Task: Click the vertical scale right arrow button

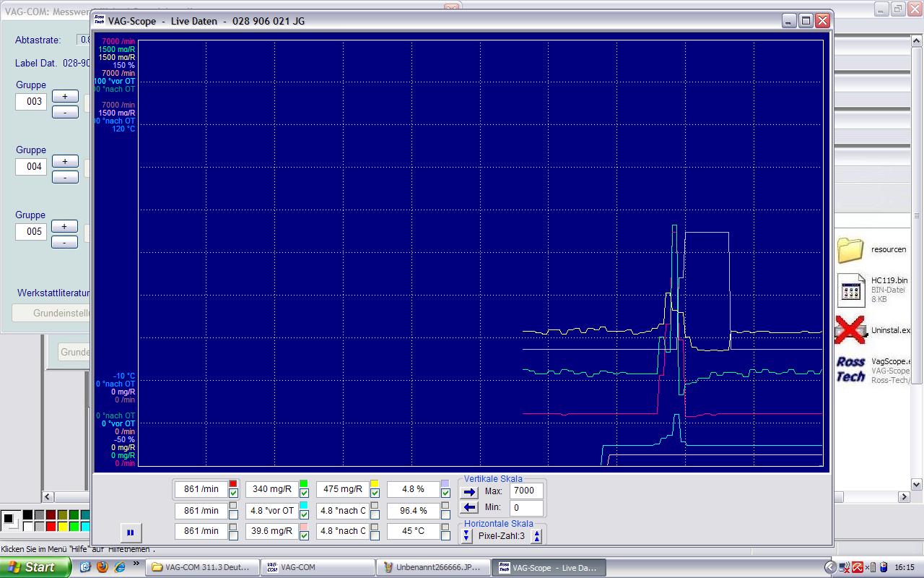Action: 469,491
